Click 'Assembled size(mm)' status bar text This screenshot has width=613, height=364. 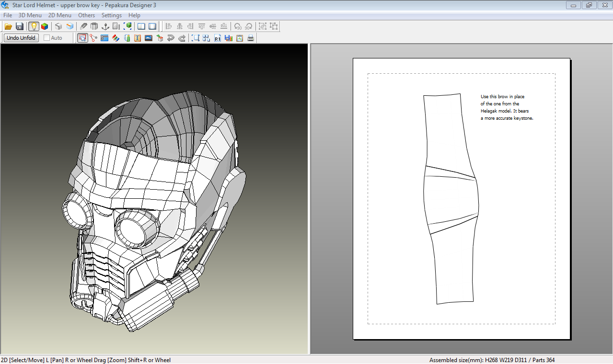tap(492, 360)
